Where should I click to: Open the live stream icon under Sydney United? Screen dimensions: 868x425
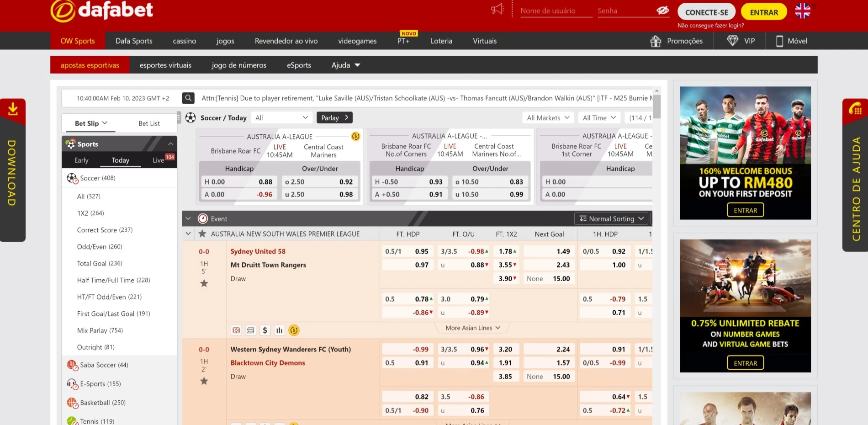click(x=236, y=330)
